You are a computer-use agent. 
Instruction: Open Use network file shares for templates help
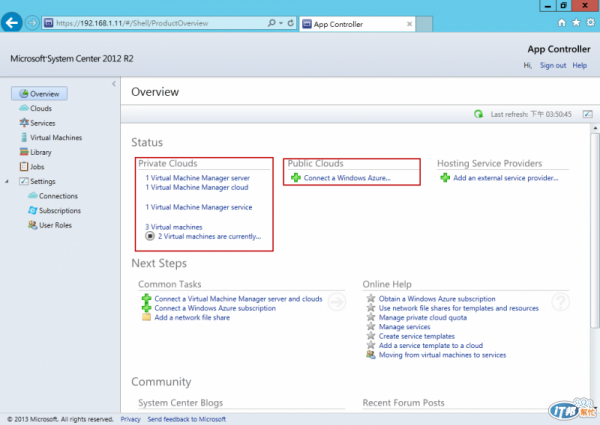458,308
